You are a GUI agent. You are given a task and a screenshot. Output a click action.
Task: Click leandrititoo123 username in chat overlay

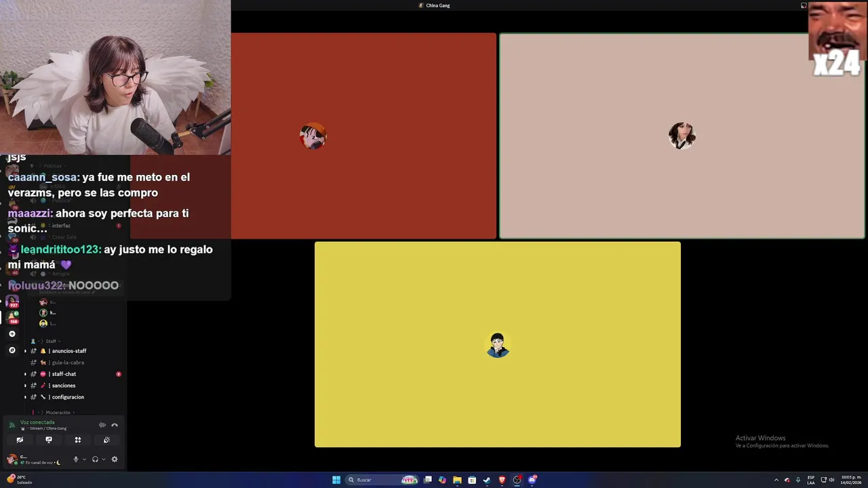click(x=60, y=249)
